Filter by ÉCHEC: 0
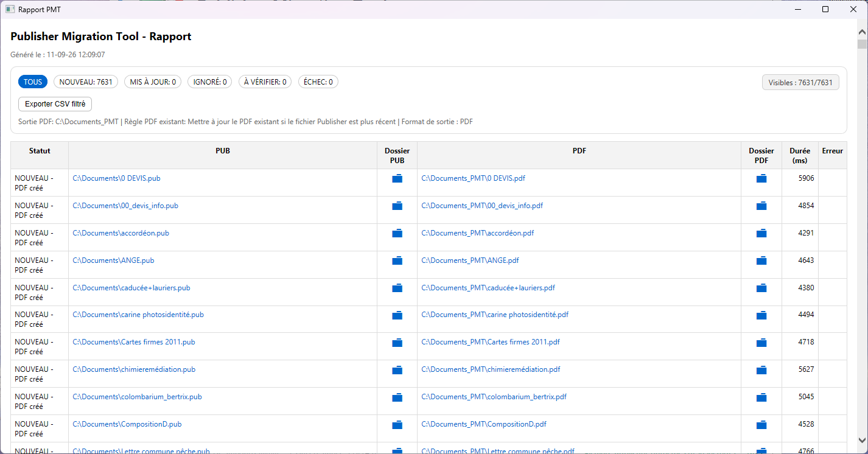 pyautogui.click(x=318, y=82)
